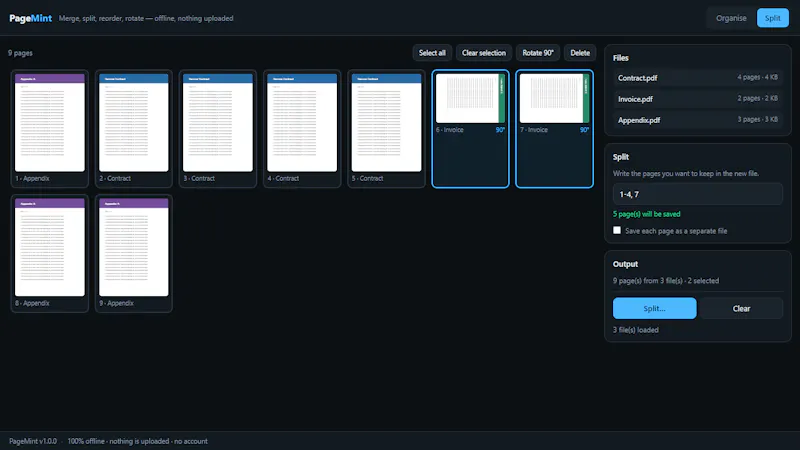Image resolution: width=800 pixels, height=450 pixels.
Task: Click '4 pages · 4 KB' file info
Action: click(757, 77)
